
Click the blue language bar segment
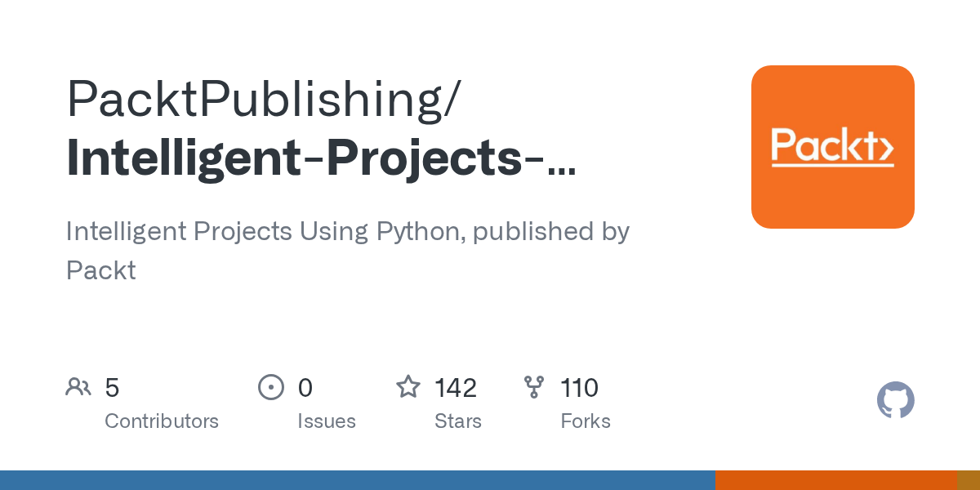(358, 480)
